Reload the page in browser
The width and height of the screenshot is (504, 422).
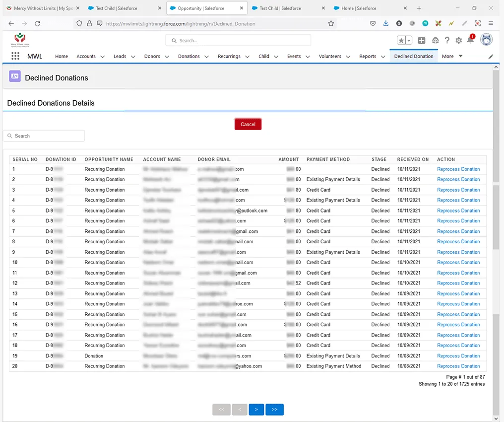(37, 23)
